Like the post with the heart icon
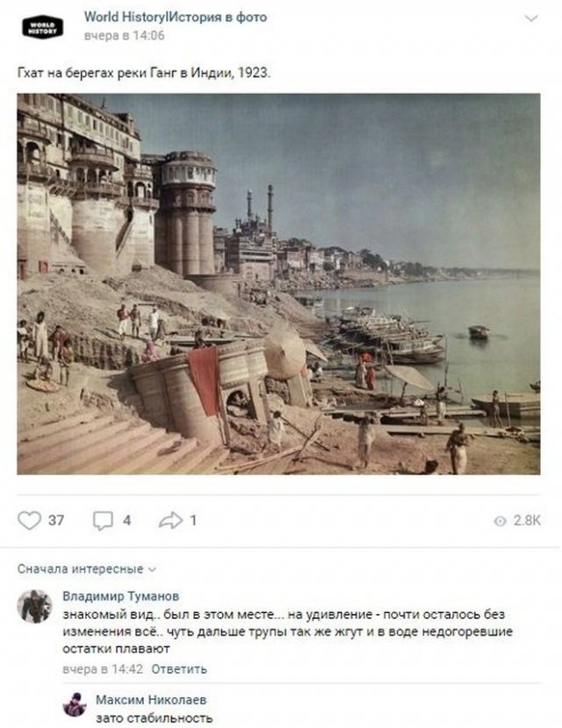562x728 pixels. (29, 521)
